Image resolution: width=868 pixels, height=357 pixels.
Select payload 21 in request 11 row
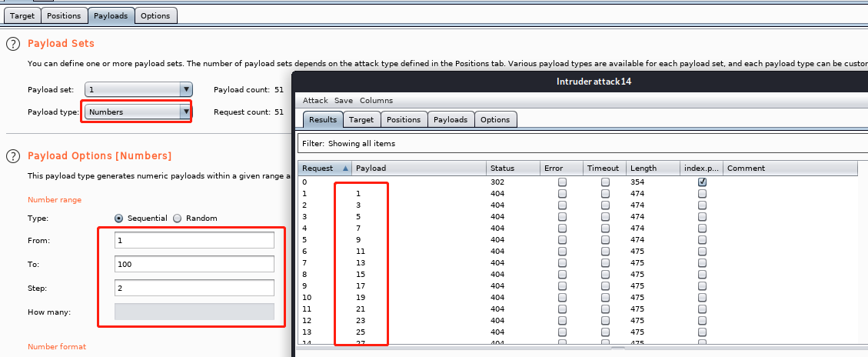[361, 309]
